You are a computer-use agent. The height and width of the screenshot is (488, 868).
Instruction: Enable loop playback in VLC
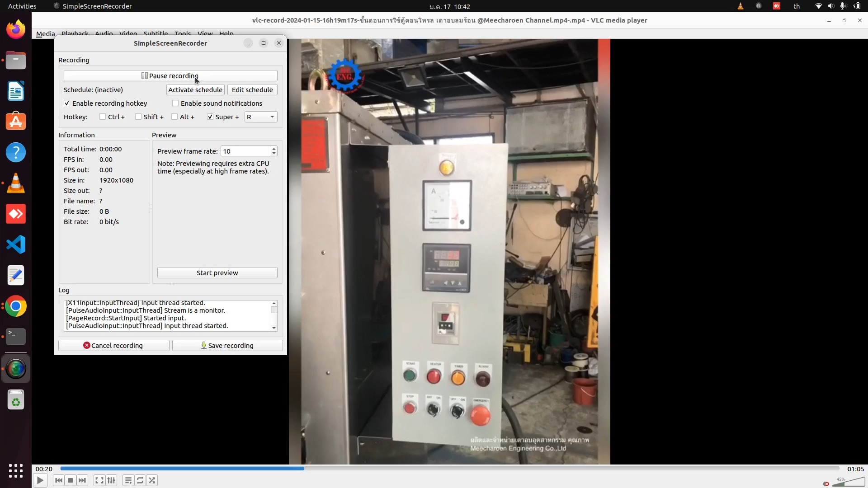140,480
